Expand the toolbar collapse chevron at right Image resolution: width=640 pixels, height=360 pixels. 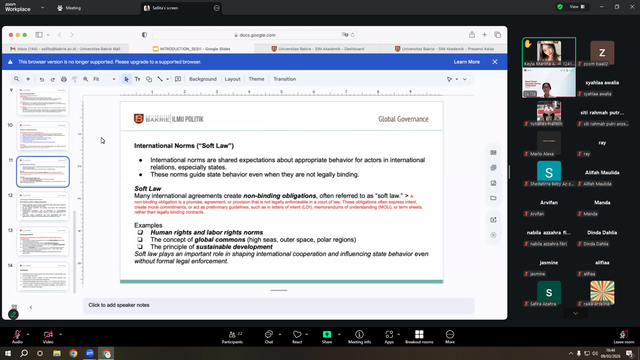click(x=464, y=79)
